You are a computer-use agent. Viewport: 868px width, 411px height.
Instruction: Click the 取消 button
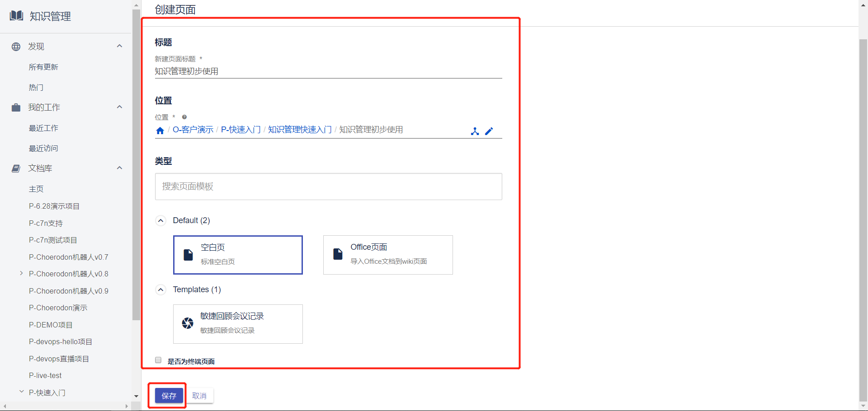199,396
